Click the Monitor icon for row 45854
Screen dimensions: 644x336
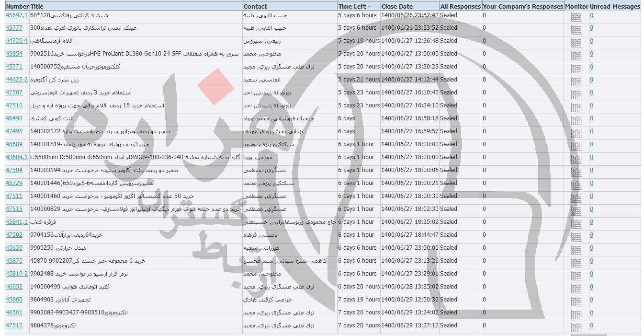coord(576,56)
